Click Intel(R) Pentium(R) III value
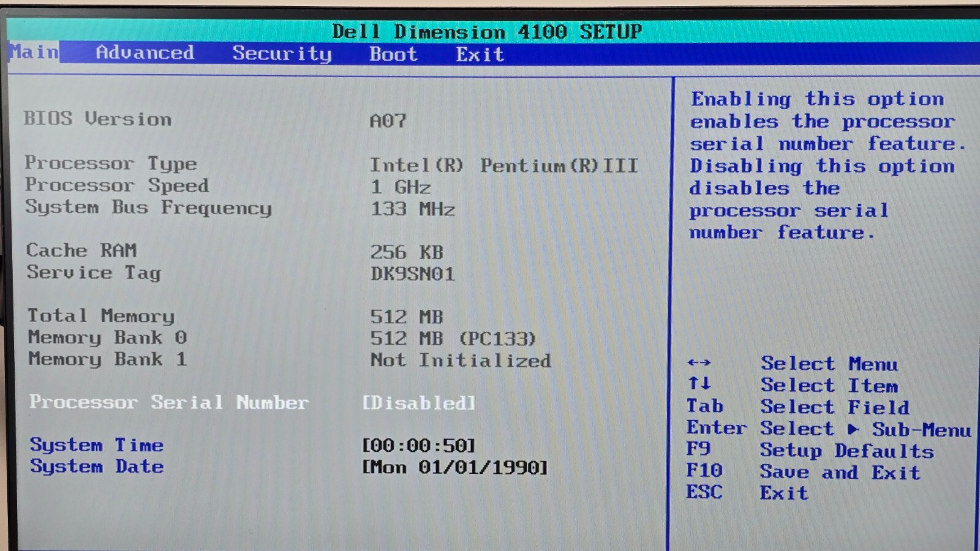The height and width of the screenshot is (551, 980). [x=504, y=165]
